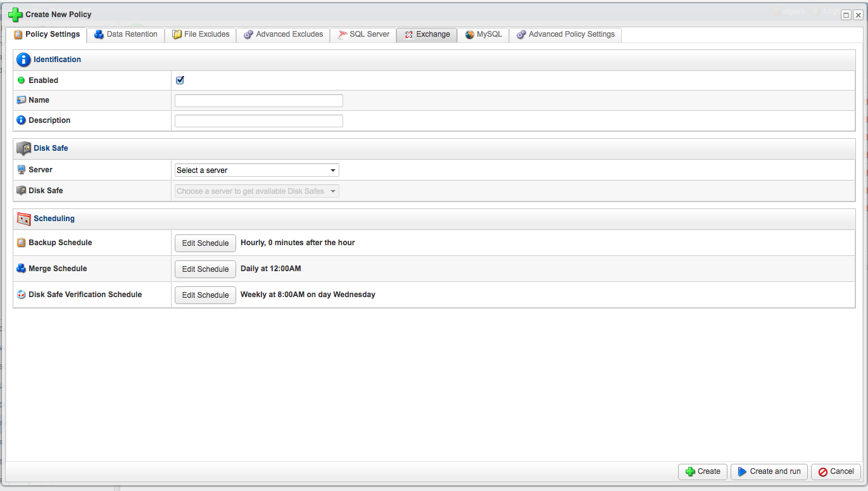The height and width of the screenshot is (491, 868).
Task: Go to the SQL Server tab
Action: pyautogui.click(x=363, y=35)
